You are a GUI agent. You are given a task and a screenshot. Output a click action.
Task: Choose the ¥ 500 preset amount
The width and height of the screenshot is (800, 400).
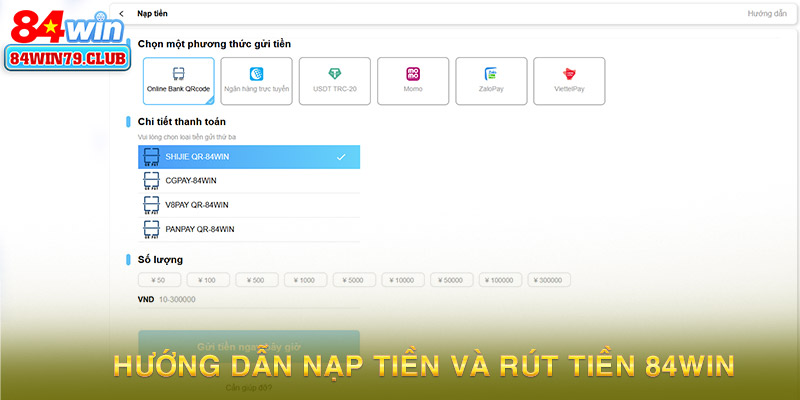point(257,280)
